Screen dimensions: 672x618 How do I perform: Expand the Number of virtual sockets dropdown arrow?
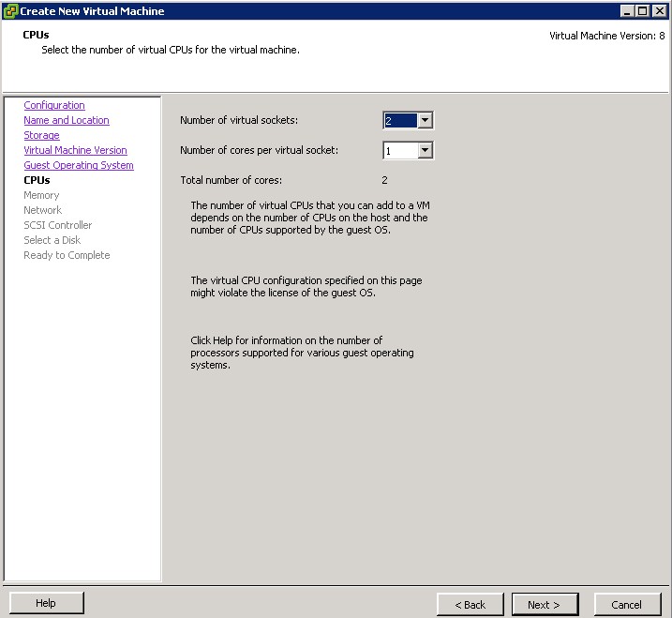pyautogui.click(x=425, y=120)
